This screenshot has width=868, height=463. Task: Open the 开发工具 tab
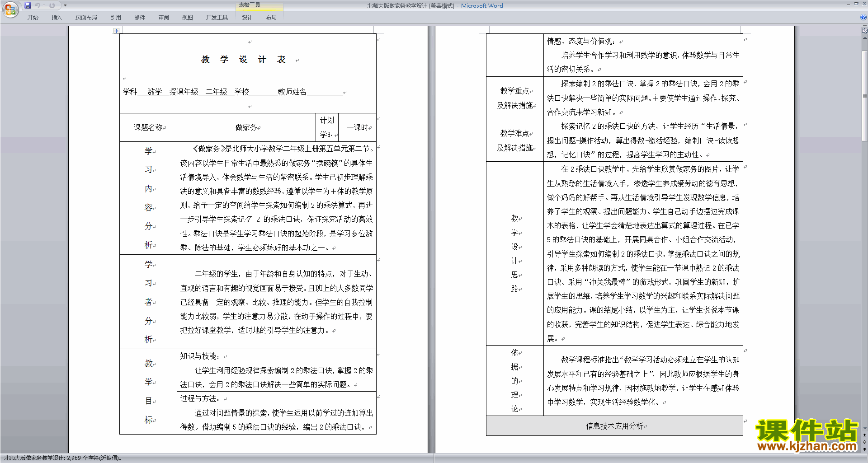coord(217,17)
